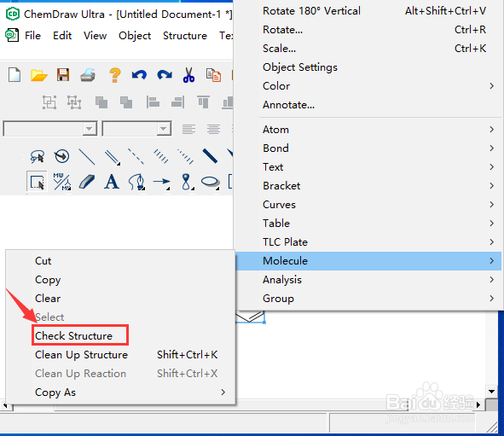This screenshot has height=436, width=504.
Task: Expand the Bond submenu
Action: (x=380, y=148)
